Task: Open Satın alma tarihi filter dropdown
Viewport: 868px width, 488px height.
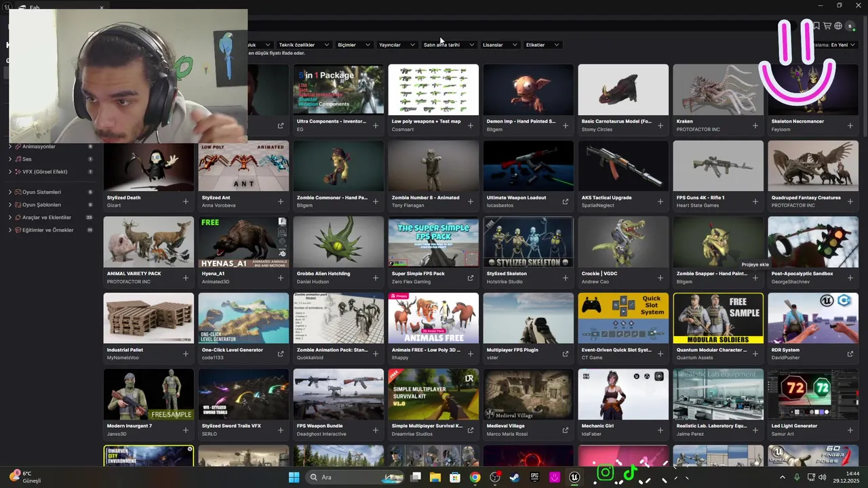Action: (x=449, y=45)
